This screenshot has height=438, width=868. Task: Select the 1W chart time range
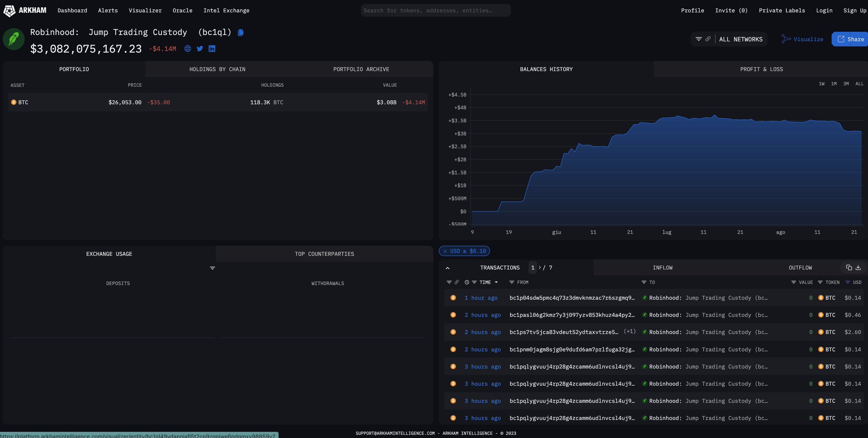[x=822, y=84]
